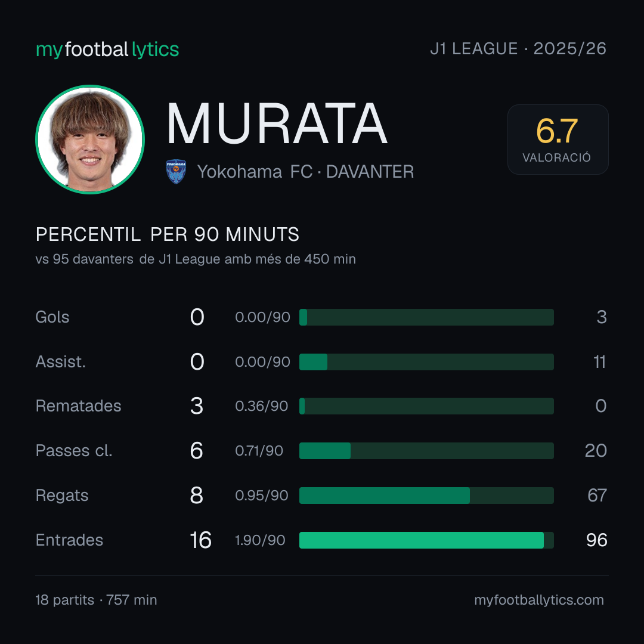This screenshot has width=644, height=644.
Task: Click the 6.7 Valoració rating badge
Action: coord(558,139)
